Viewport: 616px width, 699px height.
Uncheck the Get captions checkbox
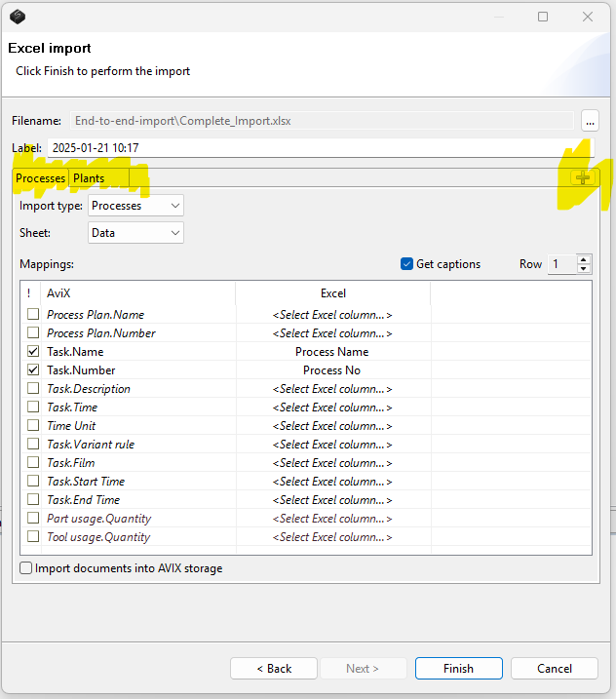(x=407, y=264)
